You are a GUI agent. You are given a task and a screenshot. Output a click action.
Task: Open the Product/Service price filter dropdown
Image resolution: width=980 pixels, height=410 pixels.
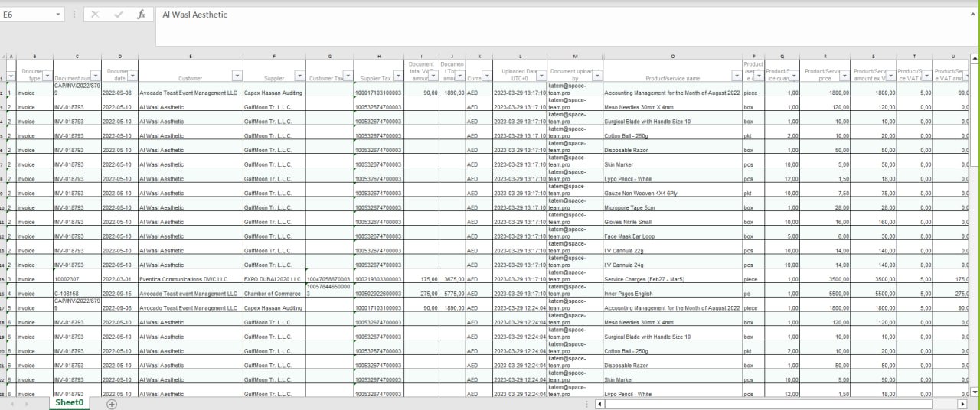point(844,76)
